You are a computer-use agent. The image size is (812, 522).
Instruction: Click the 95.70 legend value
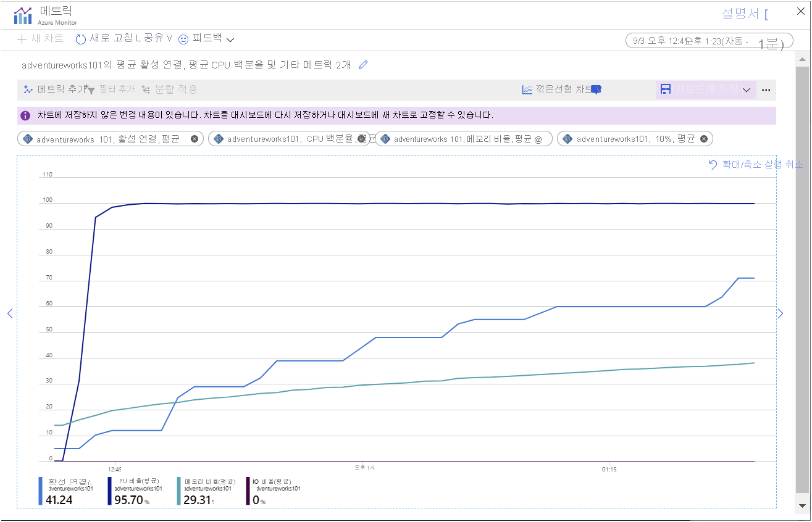point(128,500)
